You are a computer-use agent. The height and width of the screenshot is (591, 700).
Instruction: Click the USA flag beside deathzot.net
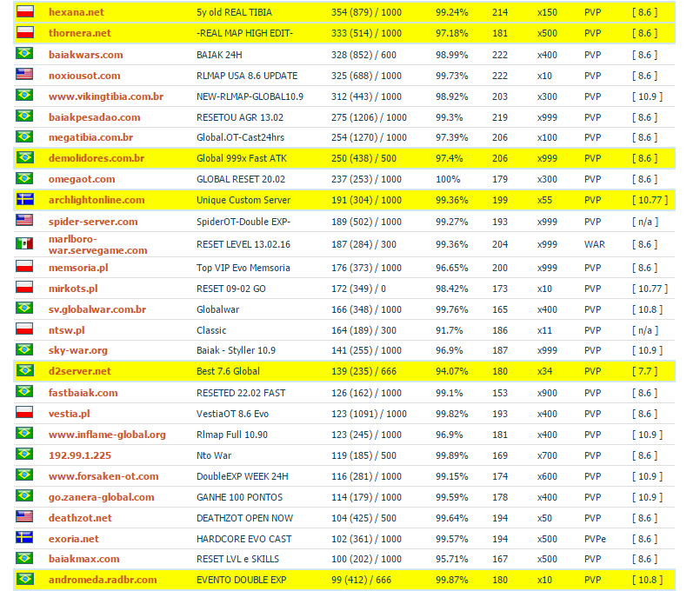tap(24, 517)
